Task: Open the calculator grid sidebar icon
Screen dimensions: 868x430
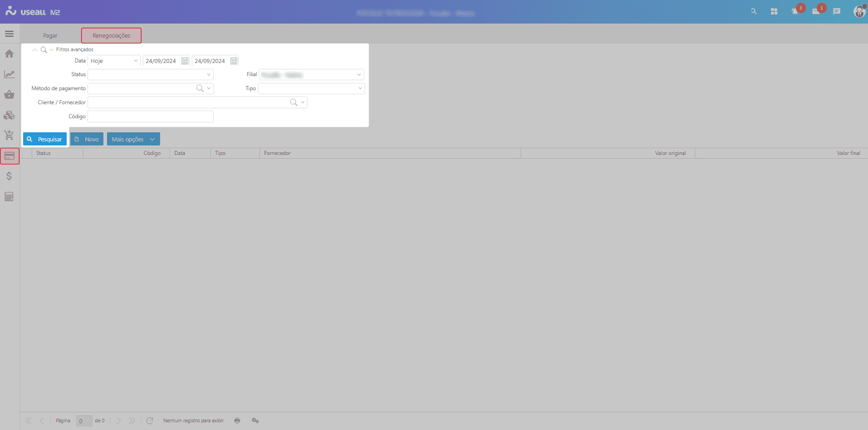Action: pos(9,197)
